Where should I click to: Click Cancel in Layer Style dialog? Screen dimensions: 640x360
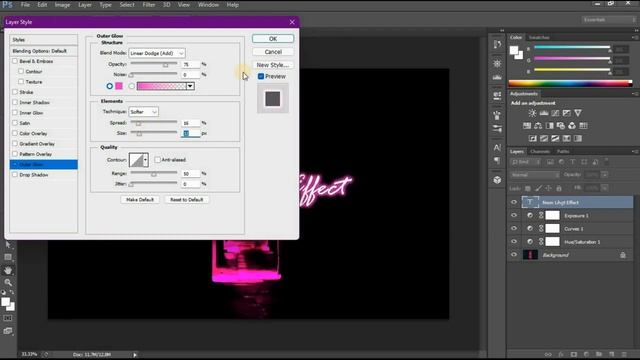click(x=273, y=52)
